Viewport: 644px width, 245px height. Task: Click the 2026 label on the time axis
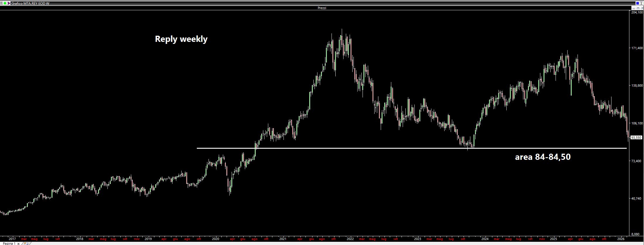click(621, 239)
